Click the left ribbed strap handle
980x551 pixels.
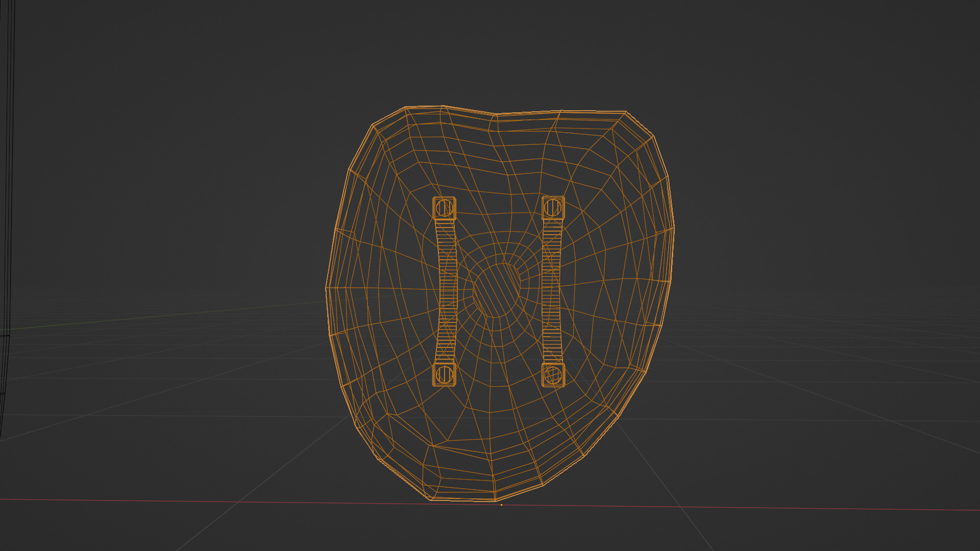tap(447, 291)
